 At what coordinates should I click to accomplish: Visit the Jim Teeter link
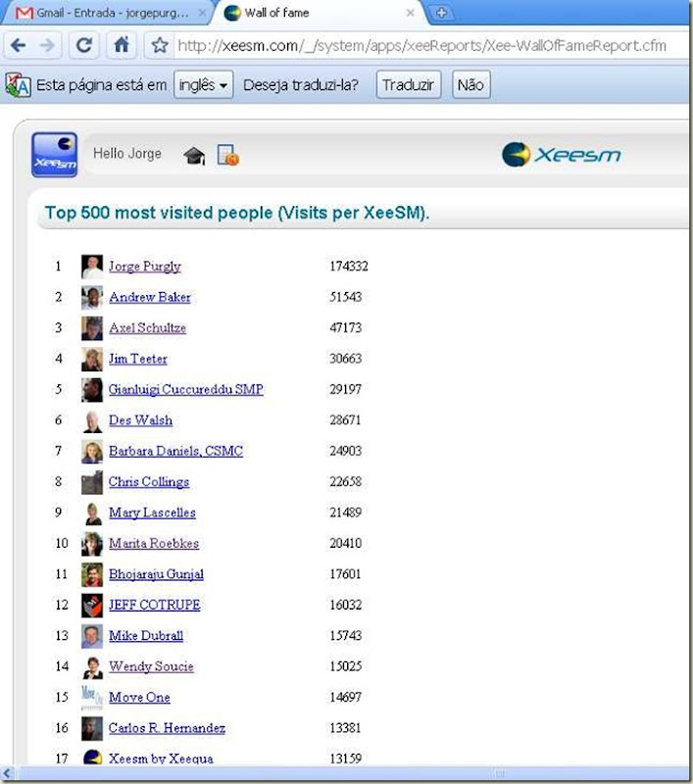pos(138,359)
